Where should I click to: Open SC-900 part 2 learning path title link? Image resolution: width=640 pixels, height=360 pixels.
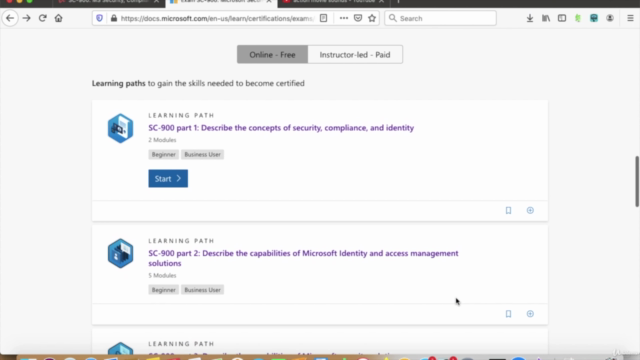(303, 258)
